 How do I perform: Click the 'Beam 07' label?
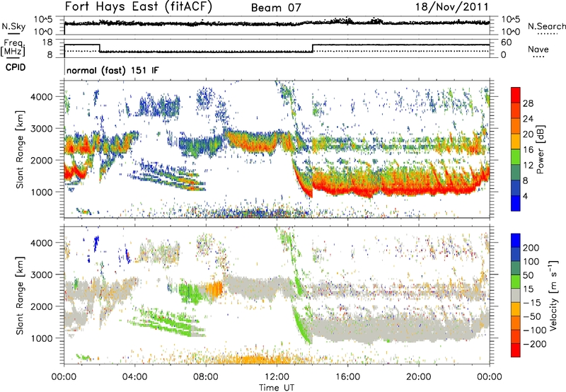276,8
